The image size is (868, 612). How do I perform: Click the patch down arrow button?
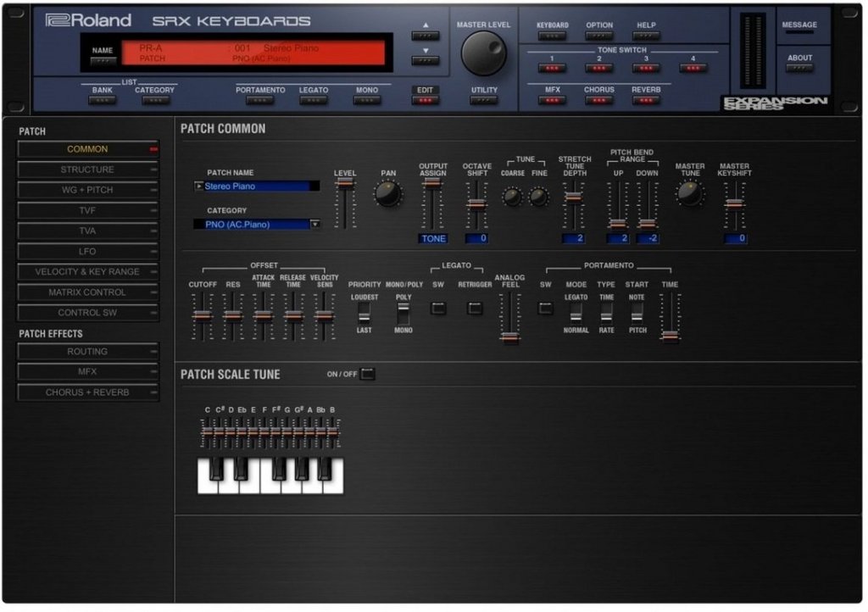426,60
